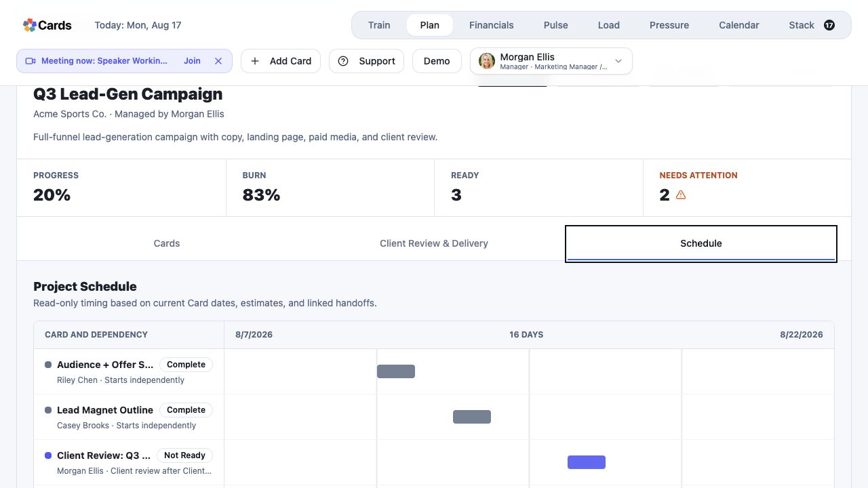
Task: Click the Stack notification badge showing 17
Action: [x=829, y=25]
